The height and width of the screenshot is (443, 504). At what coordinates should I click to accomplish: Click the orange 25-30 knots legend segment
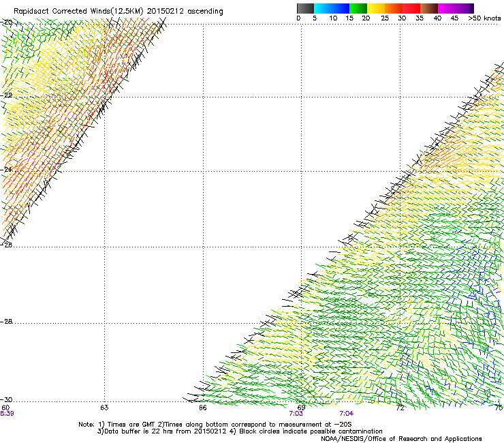click(394, 8)
